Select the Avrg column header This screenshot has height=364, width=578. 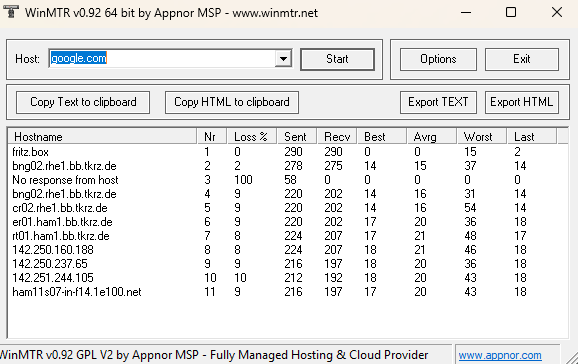[431, 137]
